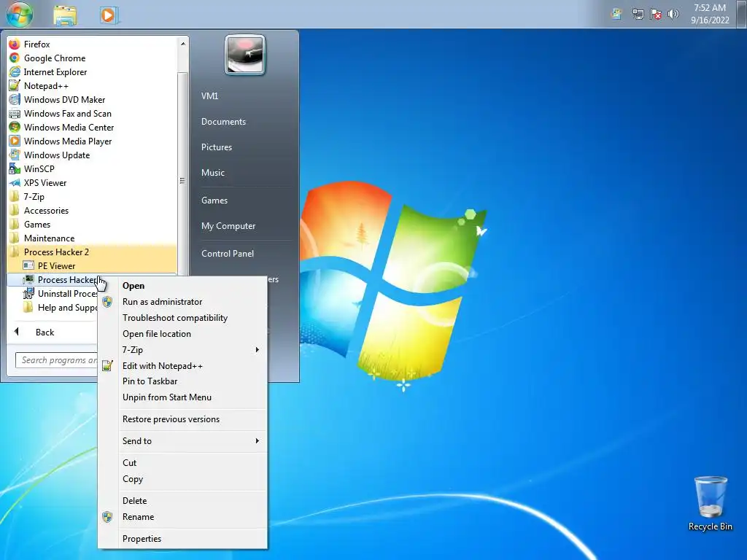Screen dimensions: 747x560
Task: Click the Windows DVD Maker icon
Action: click(15, 99)
